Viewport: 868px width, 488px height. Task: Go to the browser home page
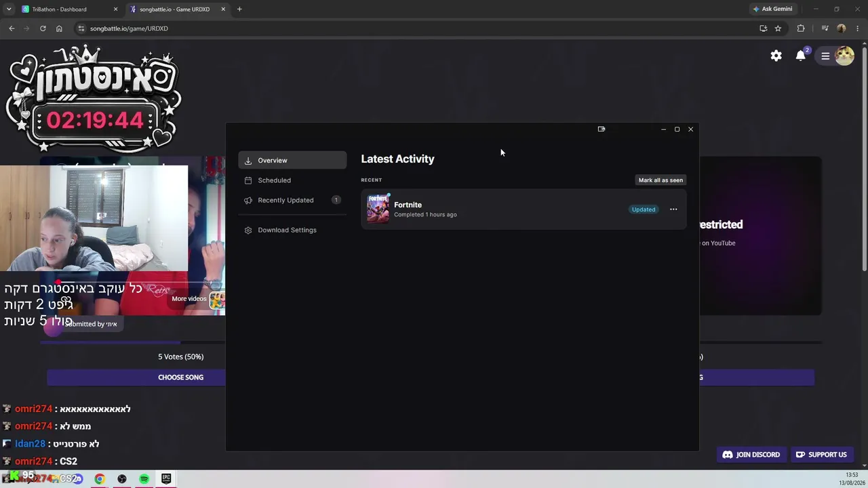click(59, 28)
